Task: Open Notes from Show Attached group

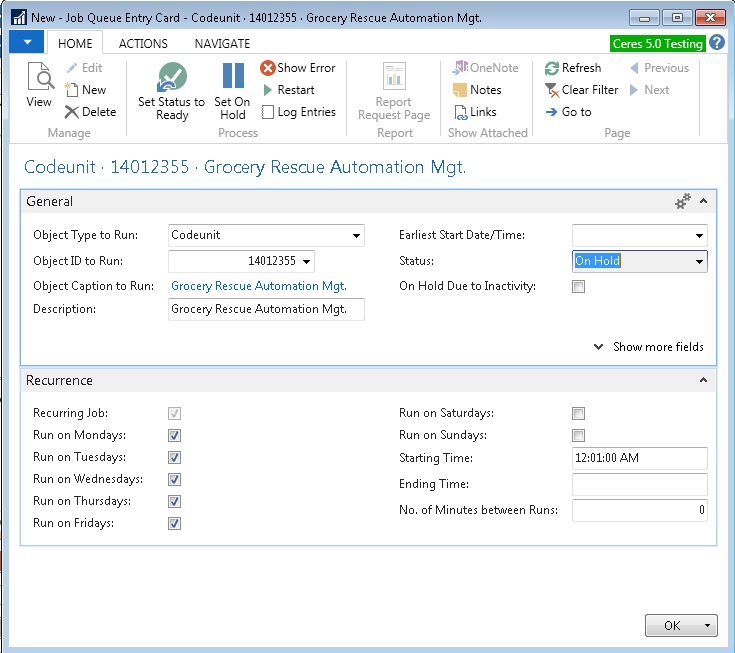Action: pos(461,90)
